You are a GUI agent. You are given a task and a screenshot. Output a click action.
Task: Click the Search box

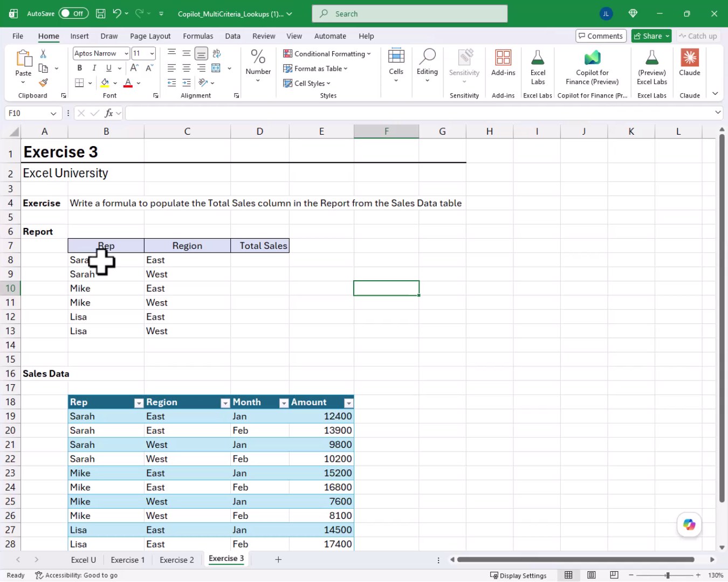409,13
